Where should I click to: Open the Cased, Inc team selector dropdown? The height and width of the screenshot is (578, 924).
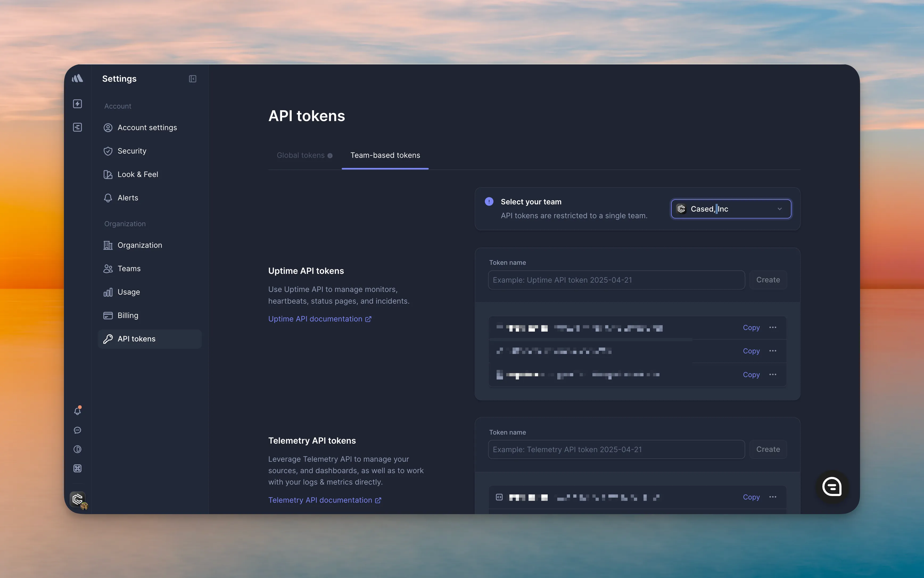tap(730, 209)
